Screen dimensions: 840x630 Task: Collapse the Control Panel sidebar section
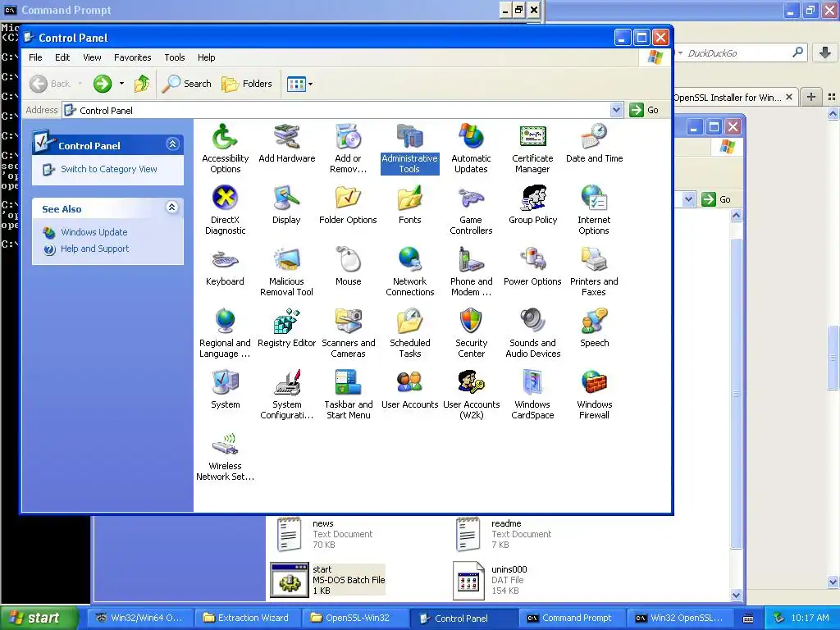coord(172,144)
